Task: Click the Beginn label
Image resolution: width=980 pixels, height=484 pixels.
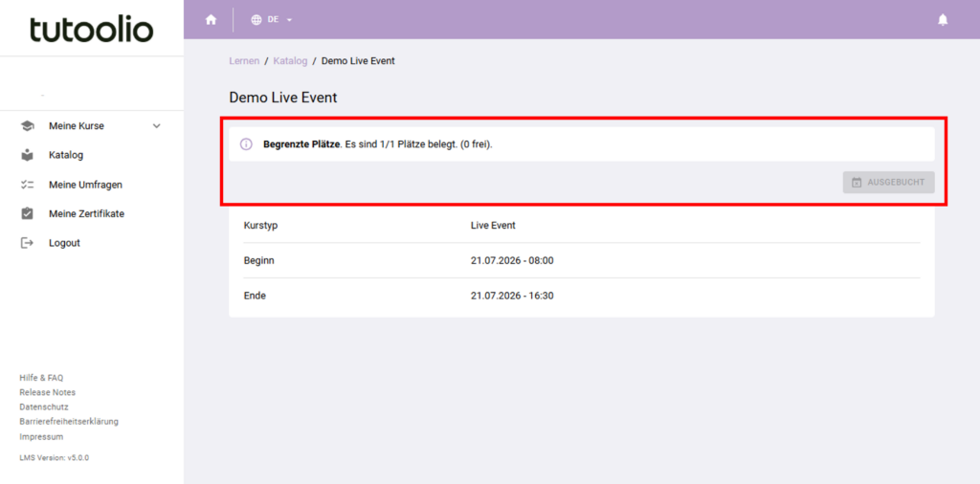Action: pos(258,260)
